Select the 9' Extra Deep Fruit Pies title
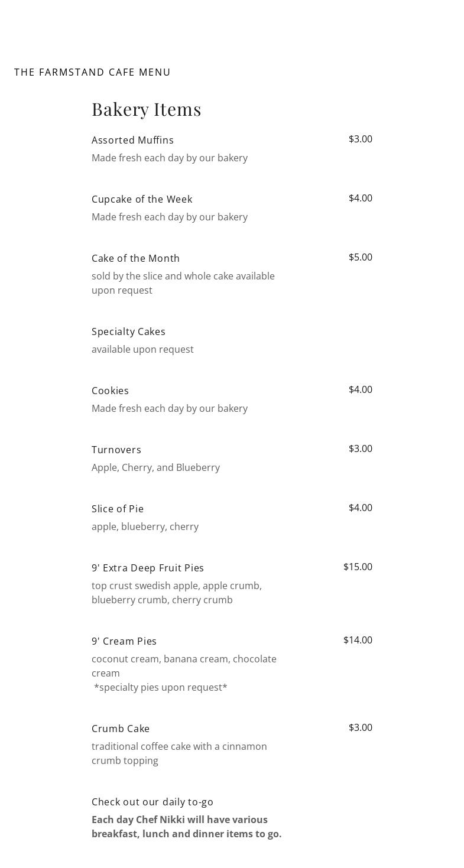 [x=148, y=568]
